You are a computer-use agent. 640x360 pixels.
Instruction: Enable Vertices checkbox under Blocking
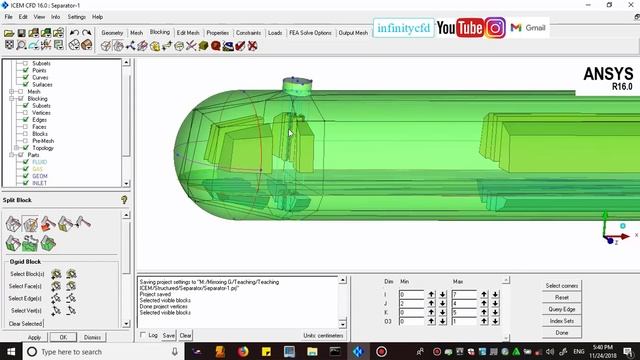(x=26, y=113)
